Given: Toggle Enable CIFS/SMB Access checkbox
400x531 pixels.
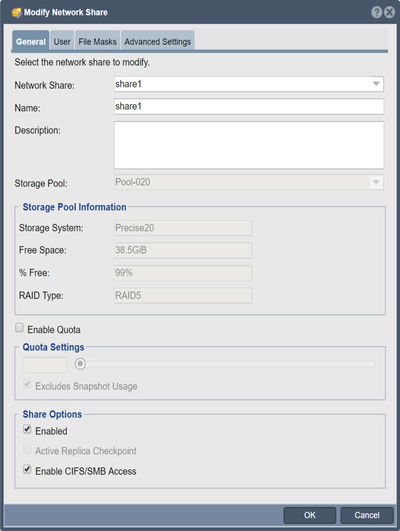Looking at the screenshot, I should [x=27, y=469].
